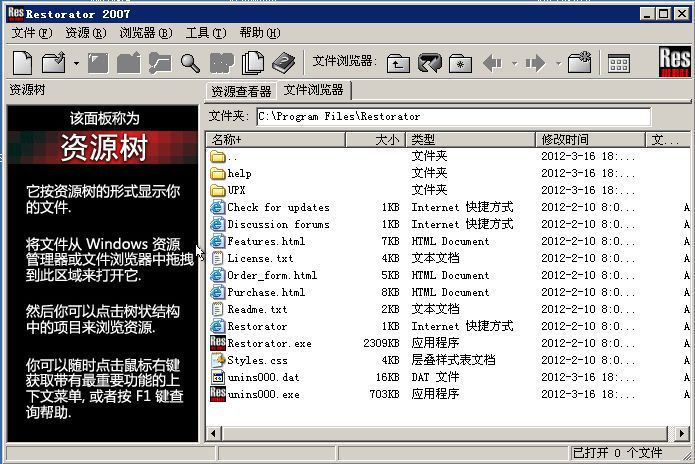695x464 pixels.
Task: Open the 浏览器(B) menu
Action: point(146,33)
